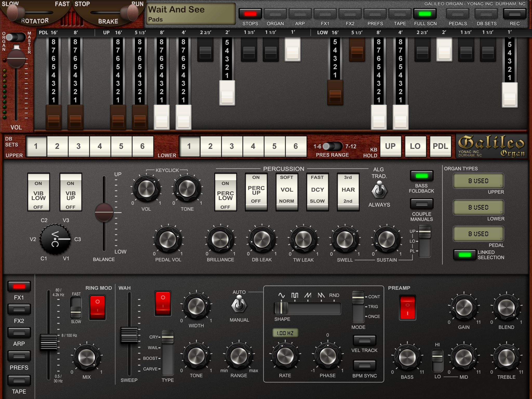Select the sine wave shape icon
This screenshot has width=532, height=399.
point(281,295)
